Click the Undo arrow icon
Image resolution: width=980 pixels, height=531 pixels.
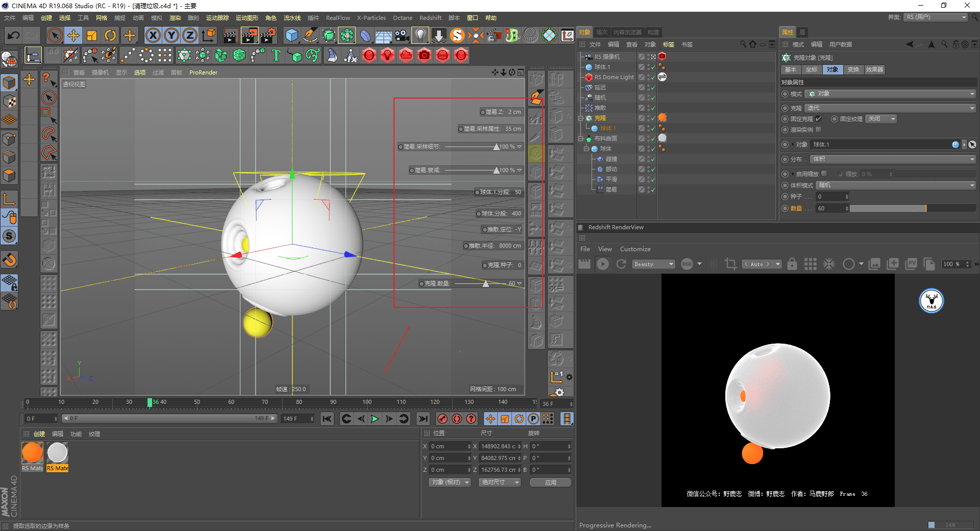tap(14, 35)
